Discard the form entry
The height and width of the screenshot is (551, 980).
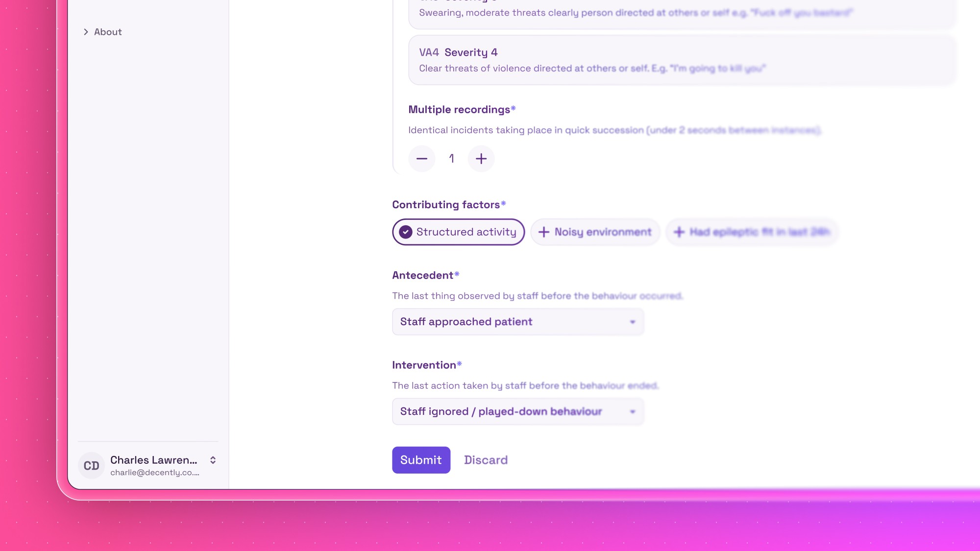(486, 460)
